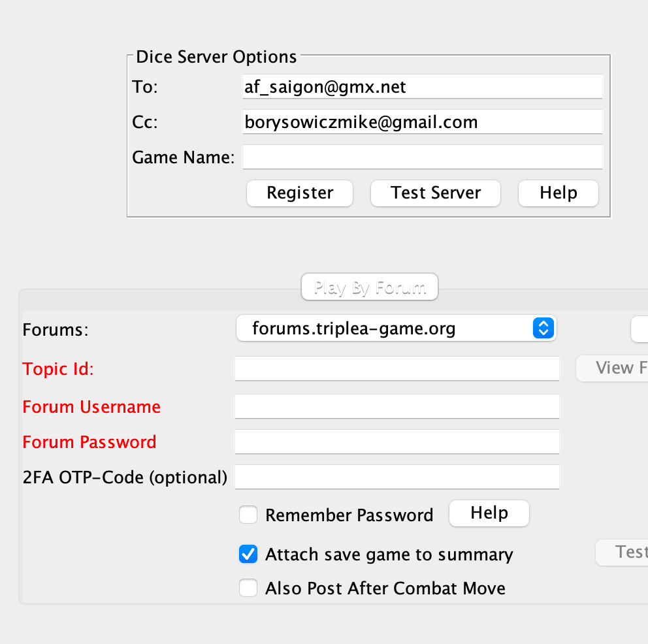Open Dice Server Options Help
This screenshot has height=644, width=648.
[559, 193]
